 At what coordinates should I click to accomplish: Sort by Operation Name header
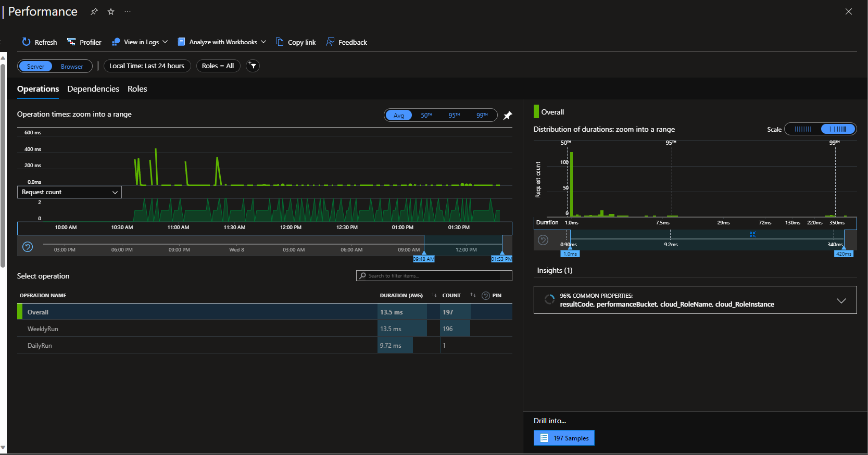43,296
